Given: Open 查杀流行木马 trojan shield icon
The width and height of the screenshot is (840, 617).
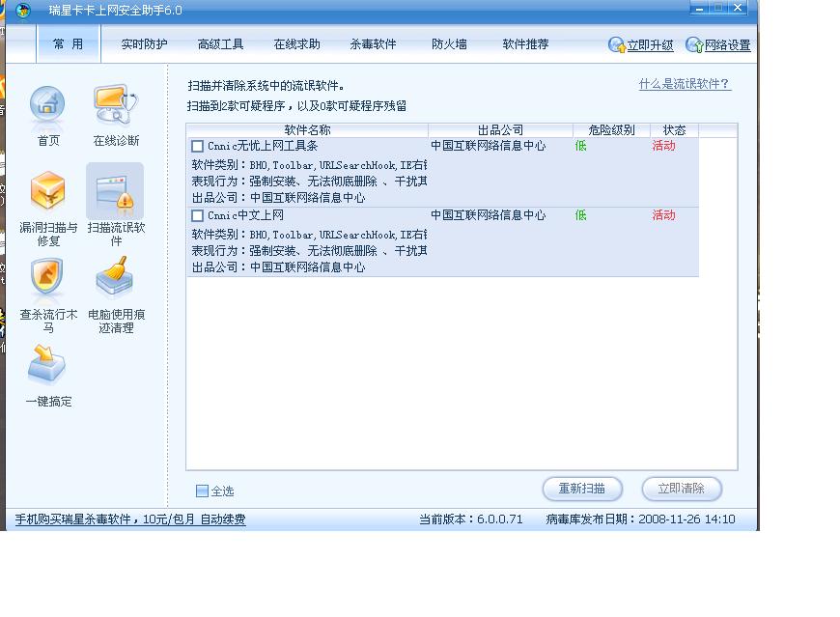Looking at the screenshot, I should [x=47, y=278].
